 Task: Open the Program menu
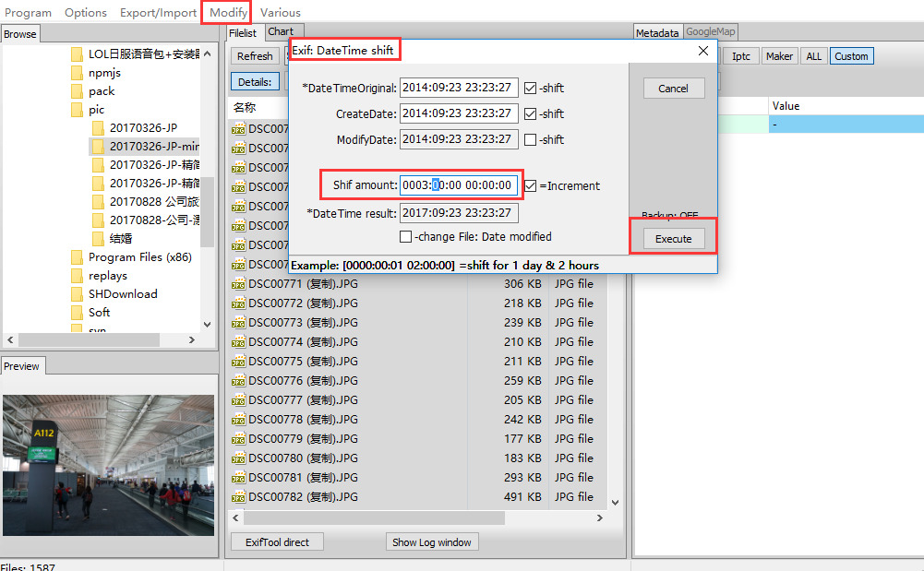tap(28, 12)
